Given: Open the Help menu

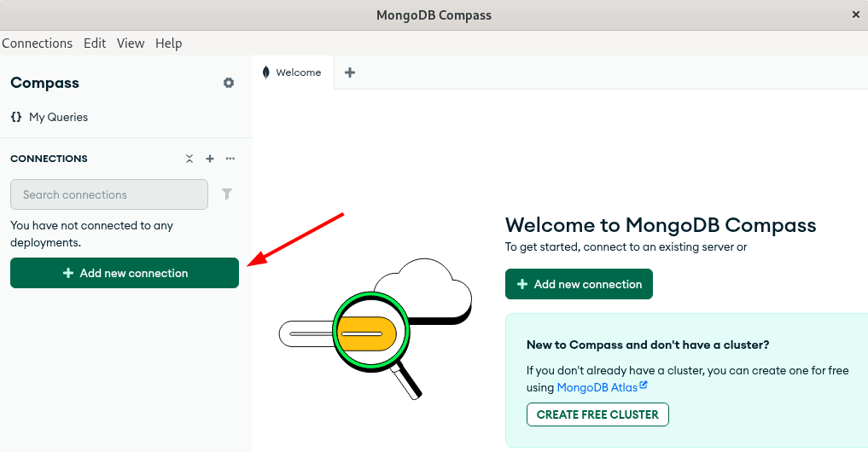Looking at the screenshot, I should click(169, 43).
